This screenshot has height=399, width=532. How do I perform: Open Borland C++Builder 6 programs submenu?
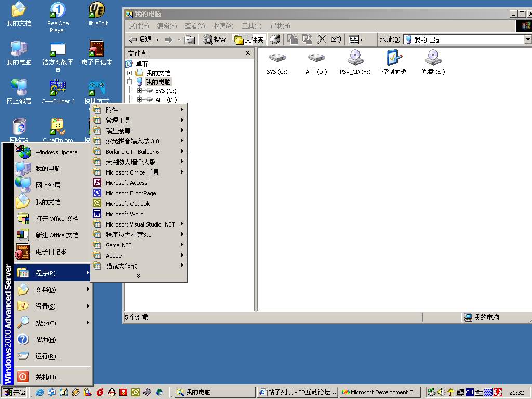[139, 151]
